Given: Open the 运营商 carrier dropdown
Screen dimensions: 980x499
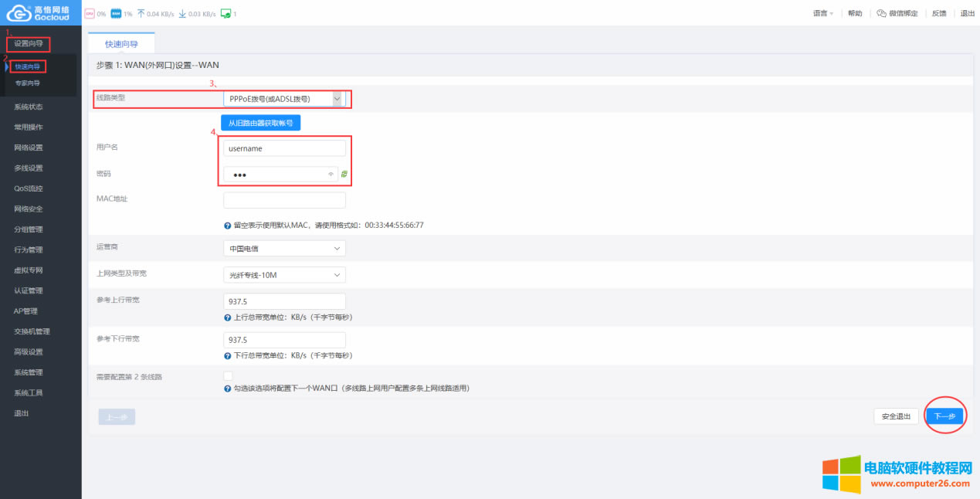Looking at the screenshot, I should [x=283, y=247].
